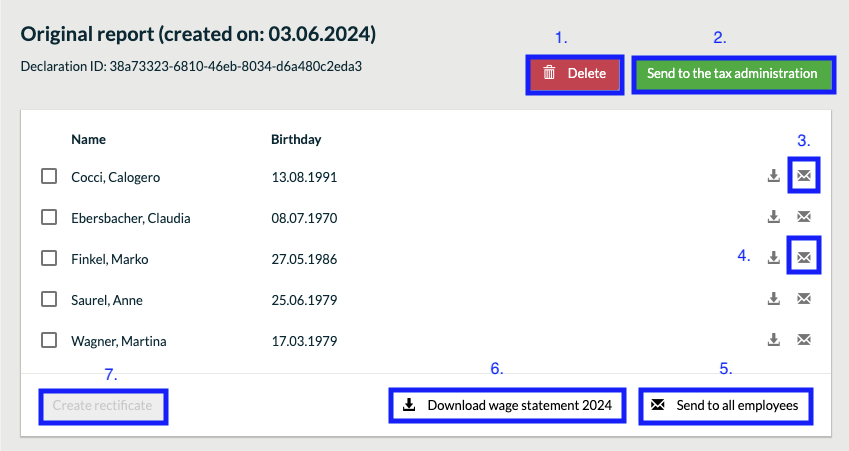Screen dimensions: 849x451
Task: Click the Original report heading
Action: click(198, 34)
